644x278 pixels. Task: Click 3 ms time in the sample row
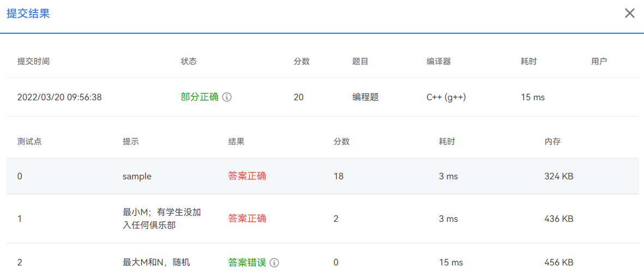point(448,176)
